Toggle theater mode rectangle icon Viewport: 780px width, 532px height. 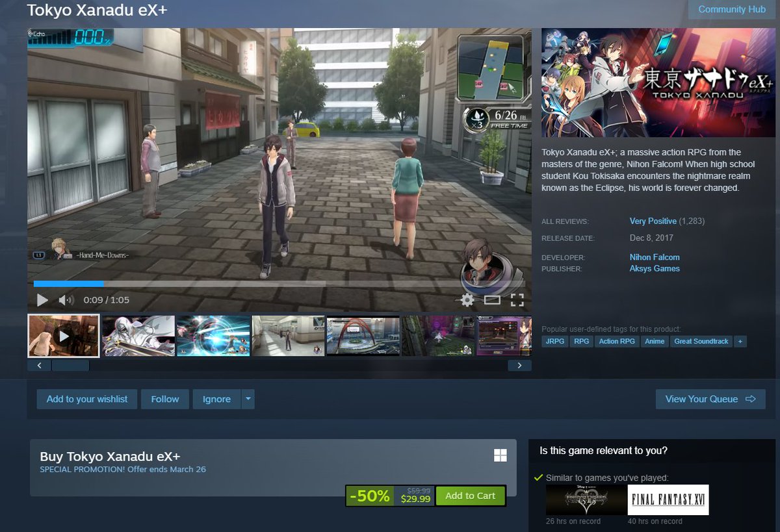pyautogui.click(x=492, y=300)
